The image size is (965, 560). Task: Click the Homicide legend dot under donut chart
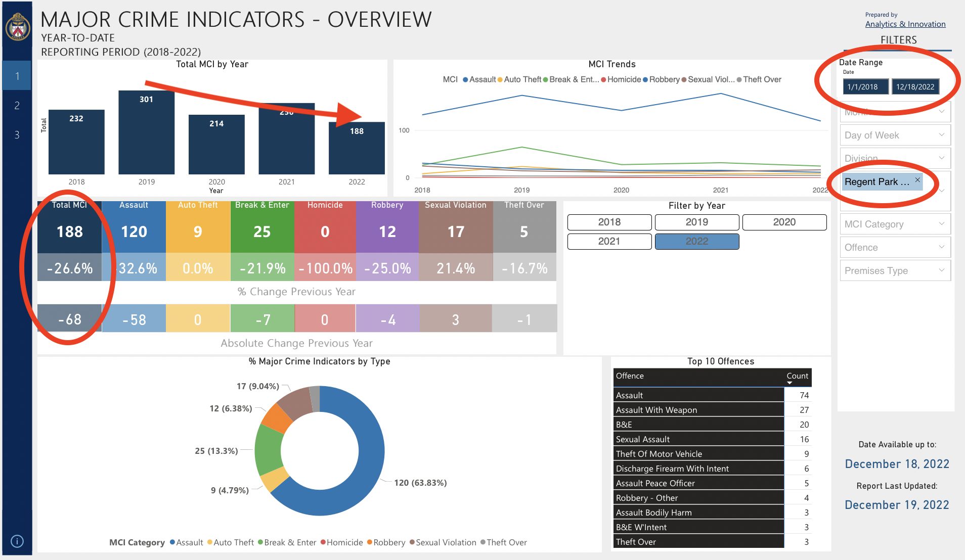[323, 542]
